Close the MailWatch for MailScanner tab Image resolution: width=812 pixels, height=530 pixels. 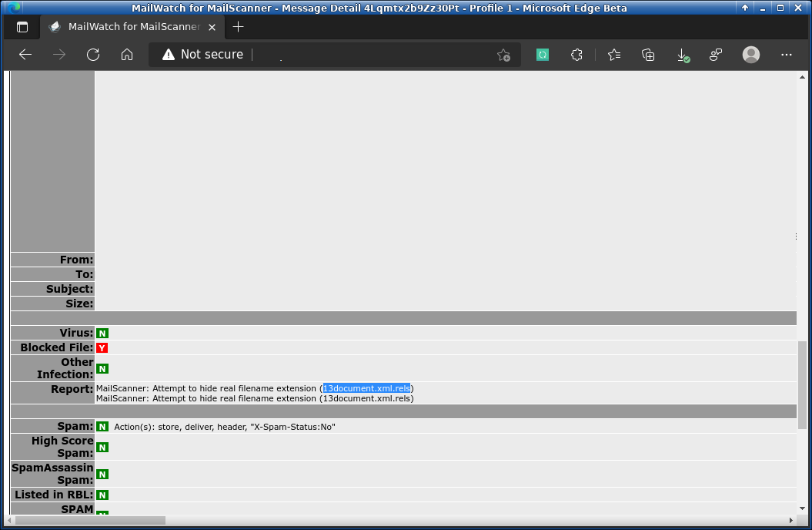tap(212, 27)
